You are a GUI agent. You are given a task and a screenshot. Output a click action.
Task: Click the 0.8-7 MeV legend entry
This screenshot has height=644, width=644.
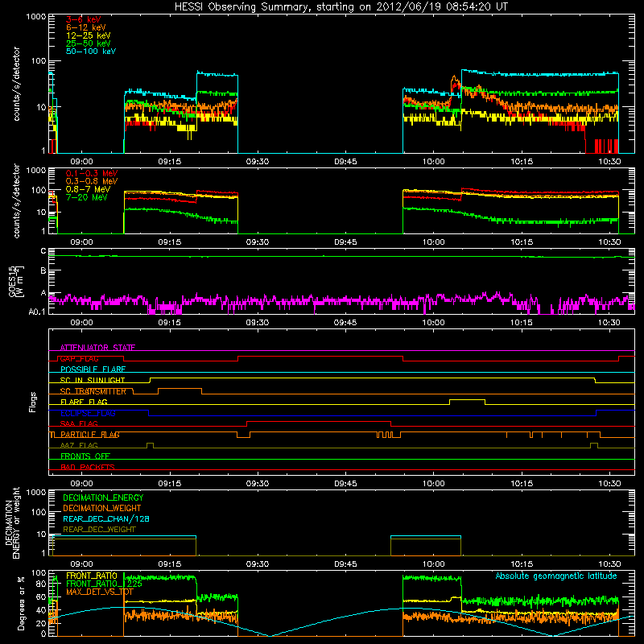pyautogui.click(x=88, y=189)
